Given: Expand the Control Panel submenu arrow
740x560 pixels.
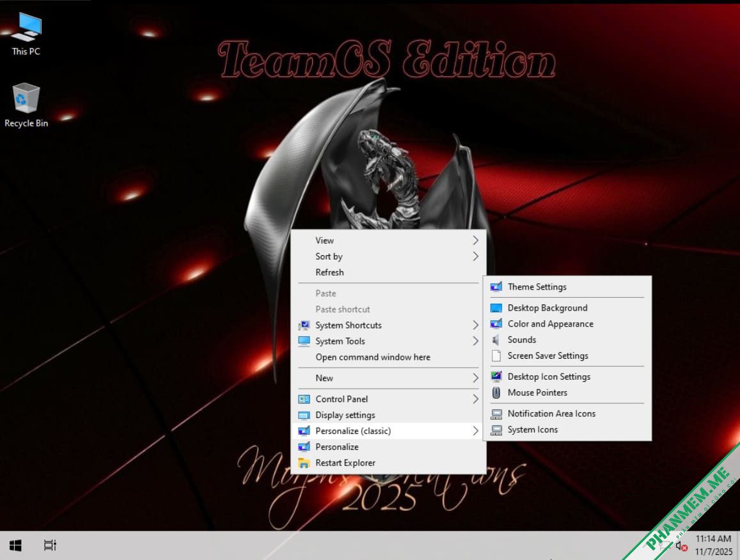Looking at the screenshot, I should pyautogui.click(x=476, y=399).
